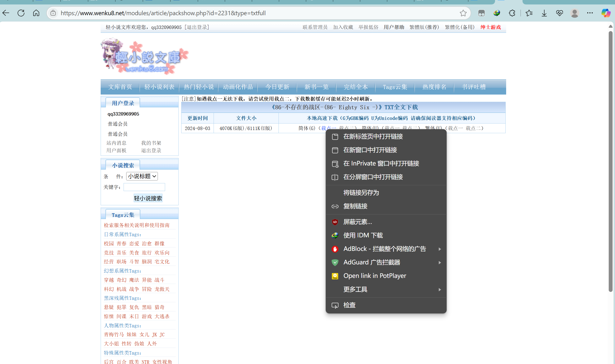Select 在新窗口中打开链接

pyautogui.click(x=386, y=150)
